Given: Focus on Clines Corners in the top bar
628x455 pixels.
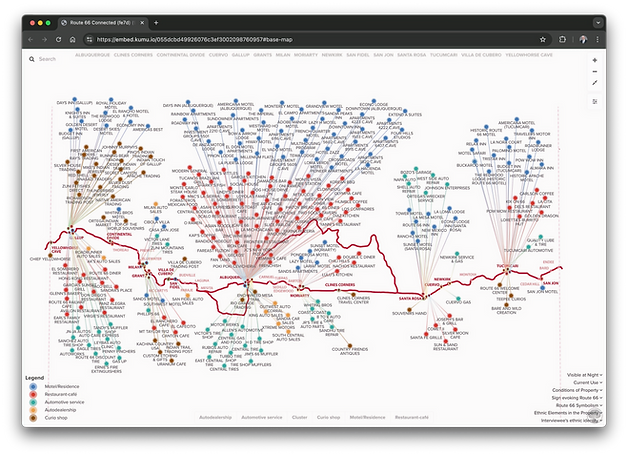Looking at the screenshot, I should [133, 55].
